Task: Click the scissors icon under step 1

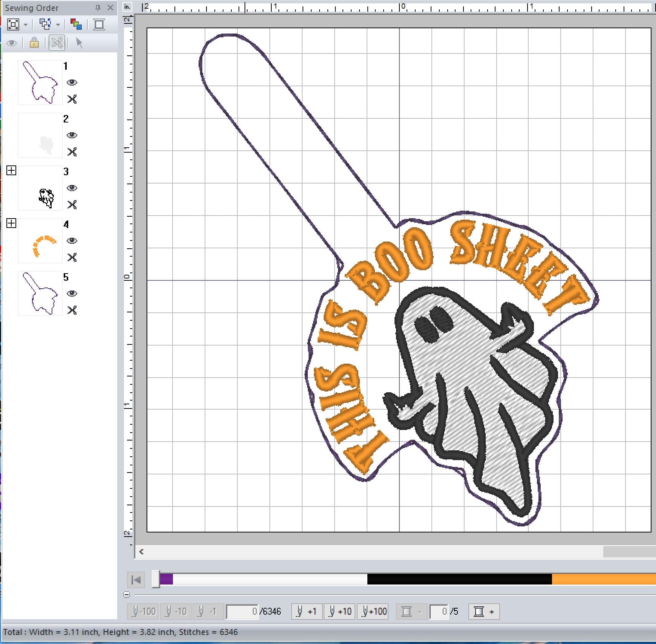Action: point(72,99)
